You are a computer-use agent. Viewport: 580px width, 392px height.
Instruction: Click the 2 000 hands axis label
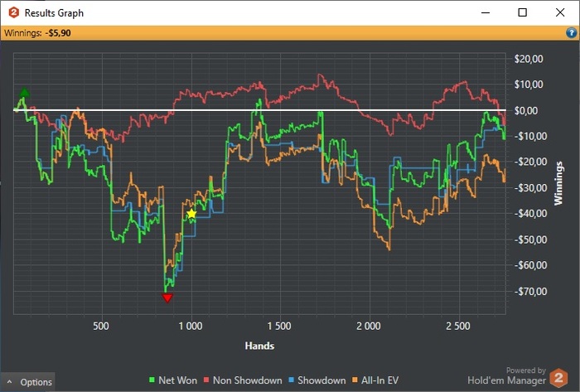click(x=369, y=327)
